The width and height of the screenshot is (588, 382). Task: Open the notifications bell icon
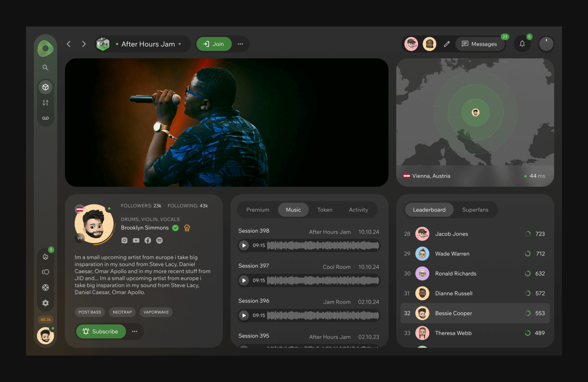pyautogui.click(x=522, y=44)
